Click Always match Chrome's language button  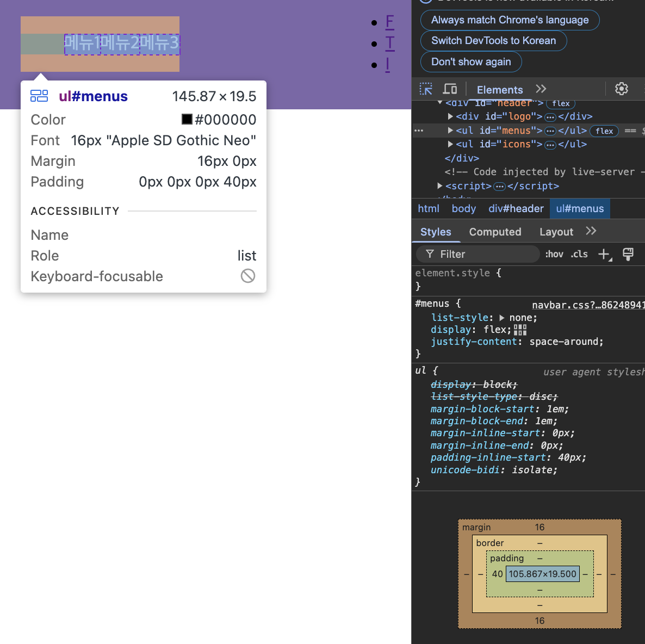(510, 20)
